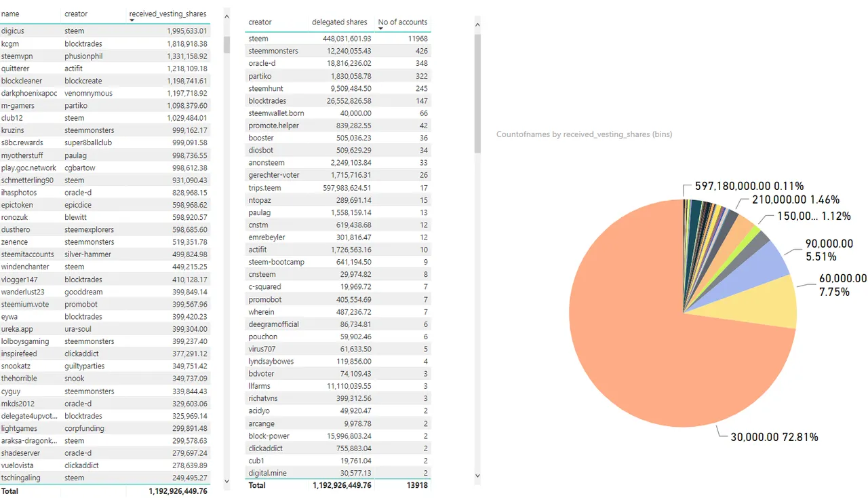Sort by delegated shares column header
868x498 pixels.
(x=340, y=22)
